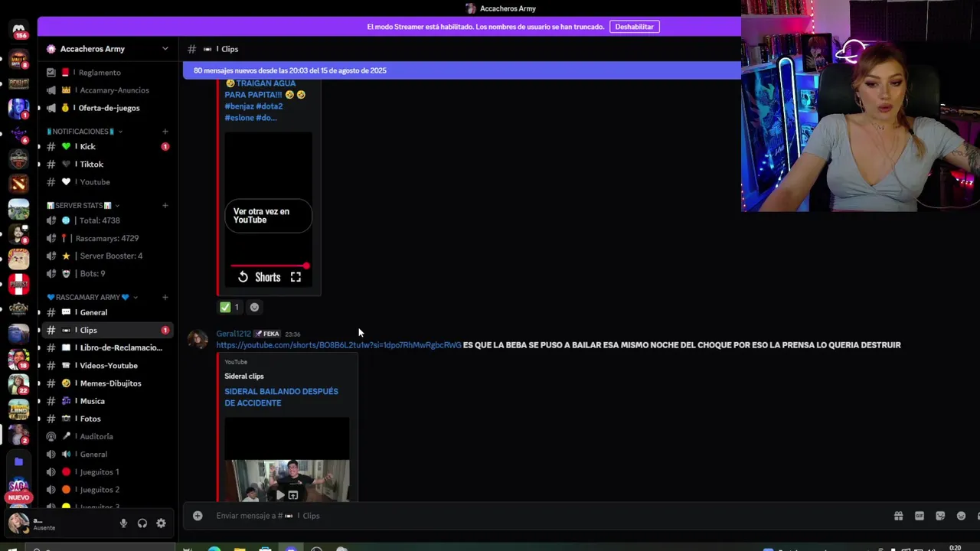The height and width of the screenshot is (551, 980).
Task: Join the General voice channel
Action: 108,454
